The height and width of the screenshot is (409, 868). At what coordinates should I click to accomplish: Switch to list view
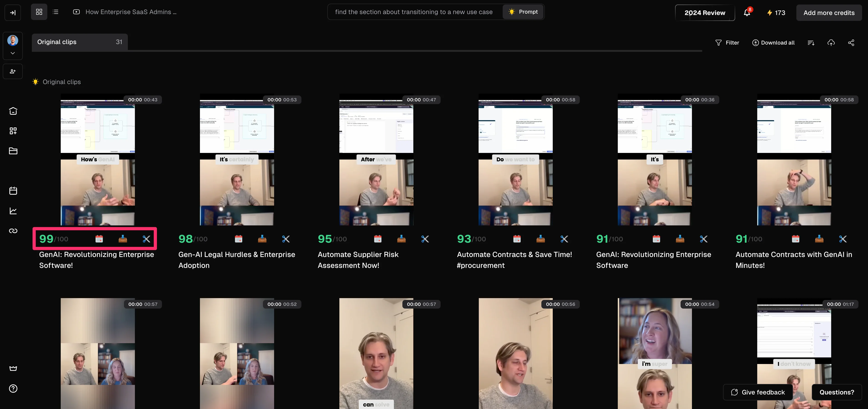coord(56,12)
